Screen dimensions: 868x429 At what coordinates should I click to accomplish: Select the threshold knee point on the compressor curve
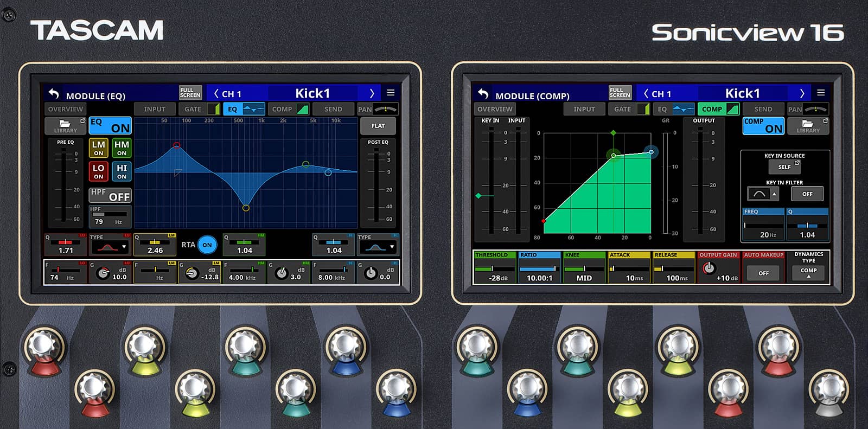click(614, 156)
